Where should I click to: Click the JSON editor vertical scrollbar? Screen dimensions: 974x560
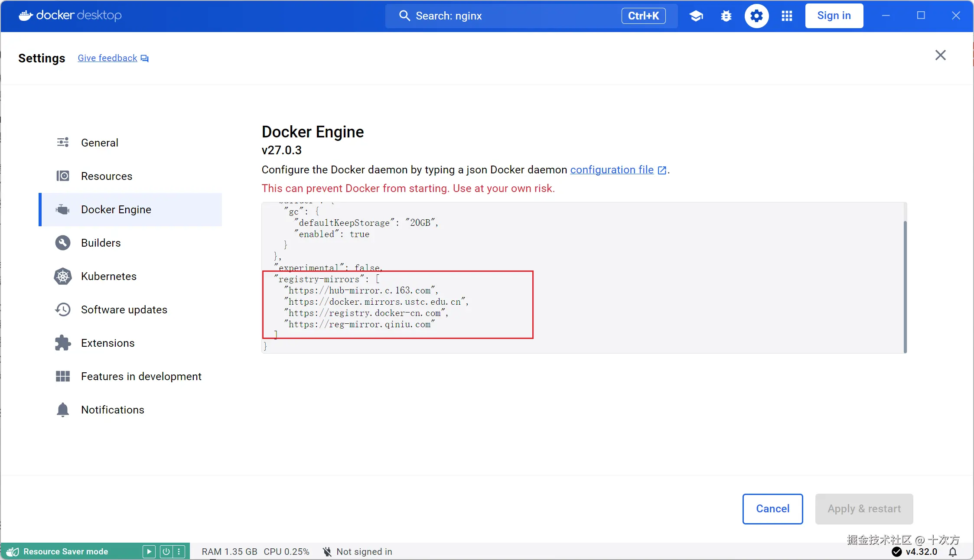(905, 286)
